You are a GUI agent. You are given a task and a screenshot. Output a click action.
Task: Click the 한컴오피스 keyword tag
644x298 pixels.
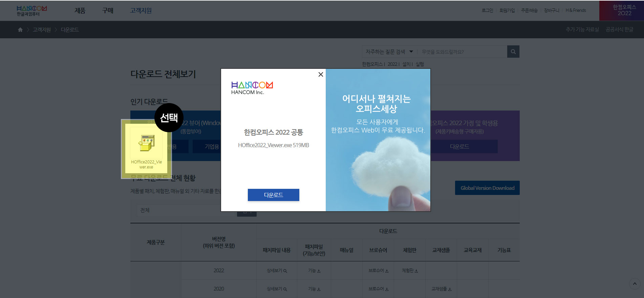372,64
